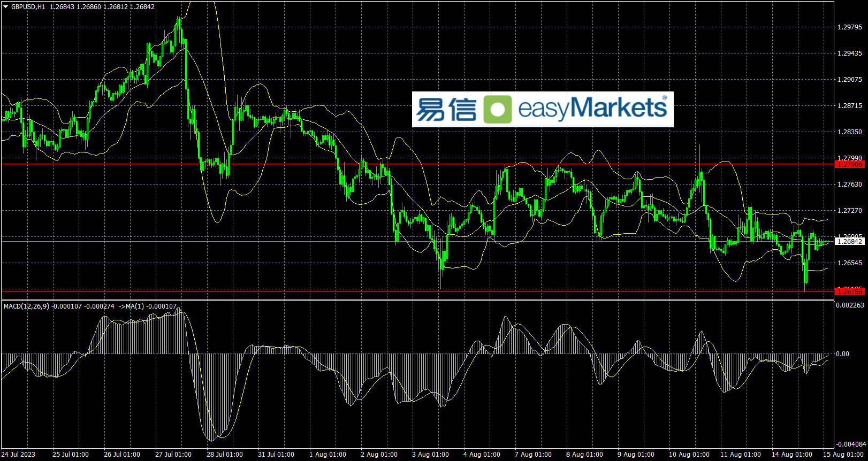Click the 9 Aug 01:00 time label
The width and height of the screenshot is (868, 461).
[x=636, y=455]
